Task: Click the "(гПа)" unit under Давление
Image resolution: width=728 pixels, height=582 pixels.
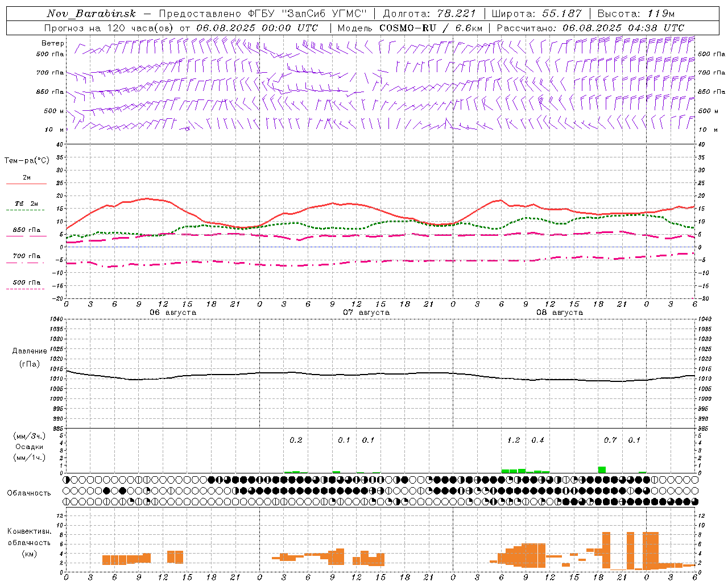Action: (x=30, y=364)
